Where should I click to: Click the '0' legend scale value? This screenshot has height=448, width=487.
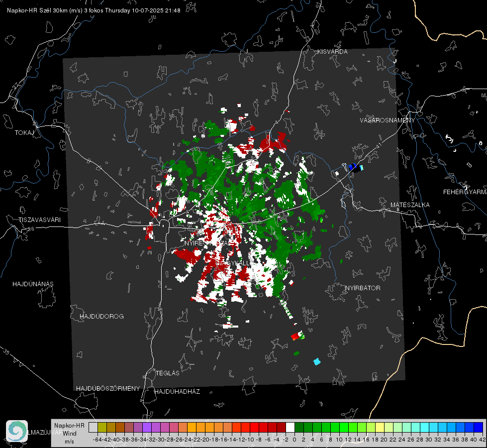[294, 440]
